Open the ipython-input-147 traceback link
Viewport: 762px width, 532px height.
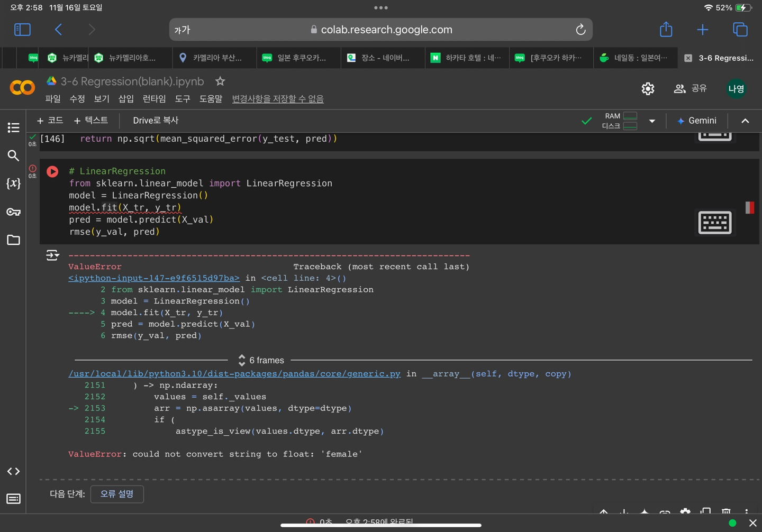[154, 278]
